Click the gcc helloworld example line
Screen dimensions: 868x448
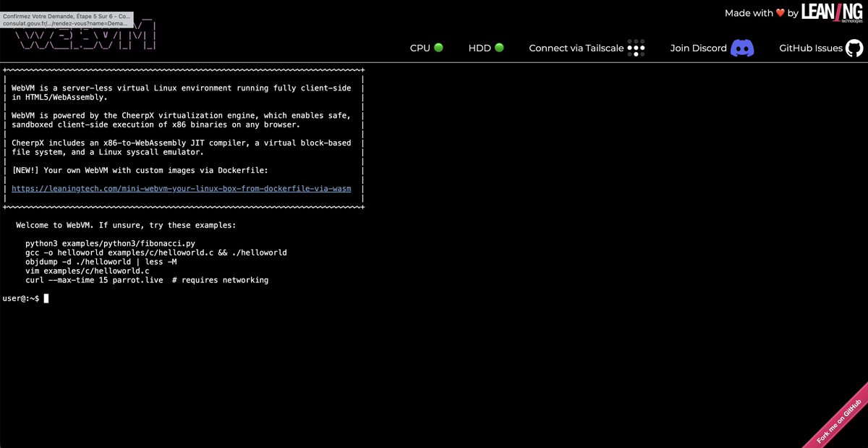(156, 253)
